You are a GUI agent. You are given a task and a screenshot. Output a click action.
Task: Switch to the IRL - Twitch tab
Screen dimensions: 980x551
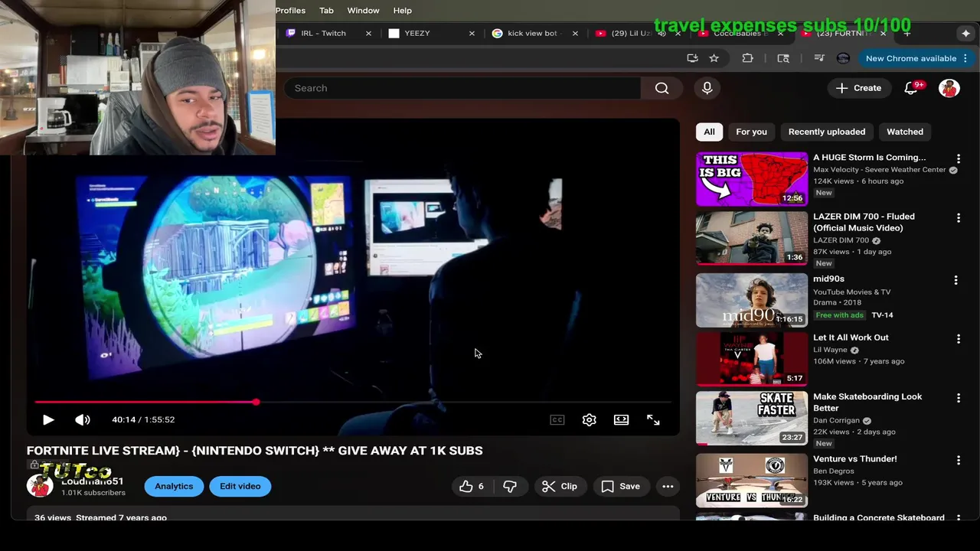[x=324, y=34]
